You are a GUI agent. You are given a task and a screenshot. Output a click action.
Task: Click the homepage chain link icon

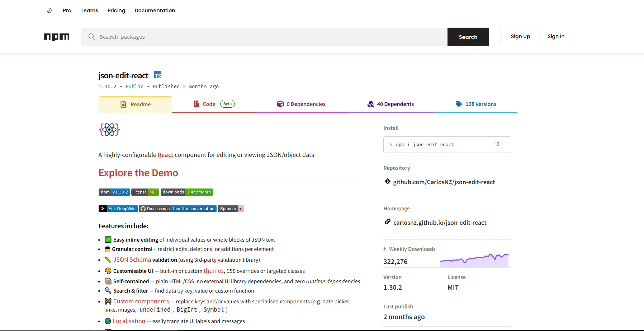pyautogui.click(x=388, y=222)
